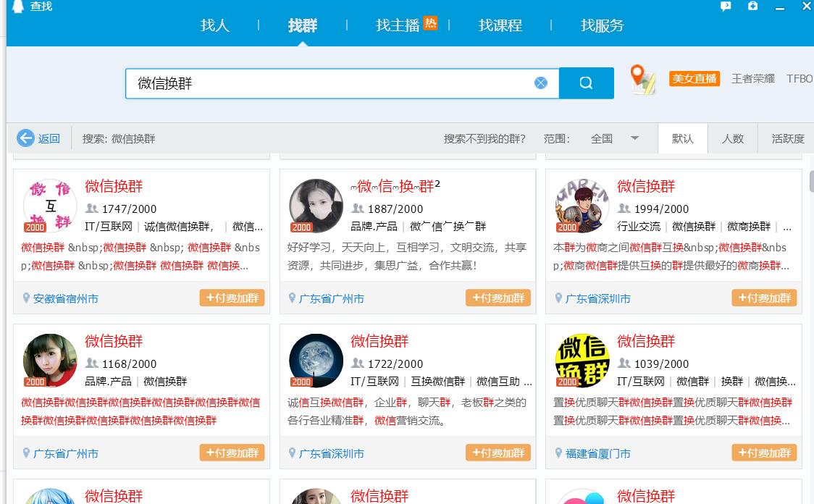
Task: Clear the search text with the X icon
Action: coord(541,83)
